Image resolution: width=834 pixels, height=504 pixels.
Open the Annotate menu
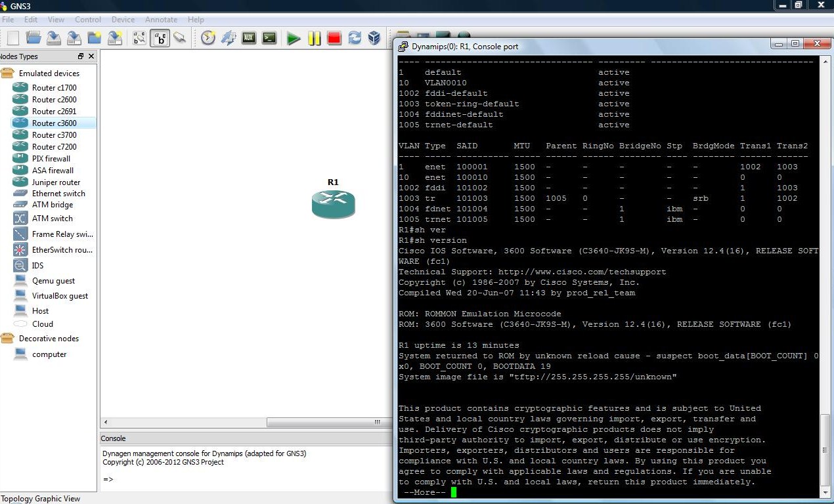click(161, 20)
